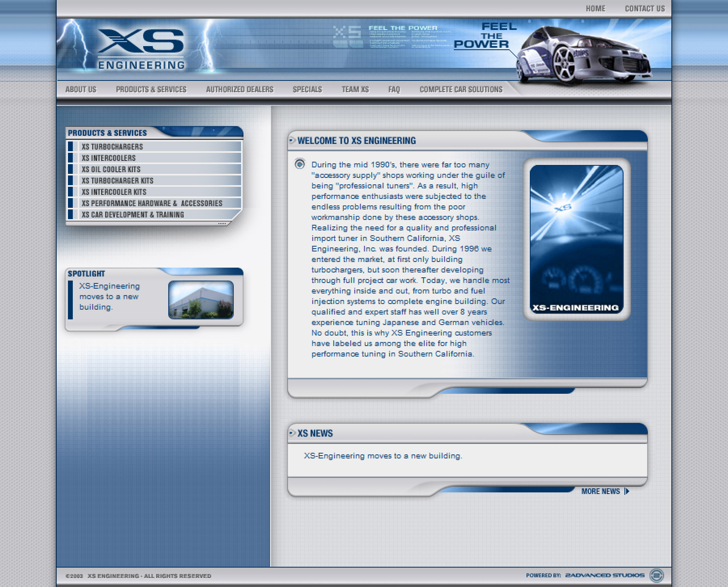Open the Products & Services menu

coord(151,89)
